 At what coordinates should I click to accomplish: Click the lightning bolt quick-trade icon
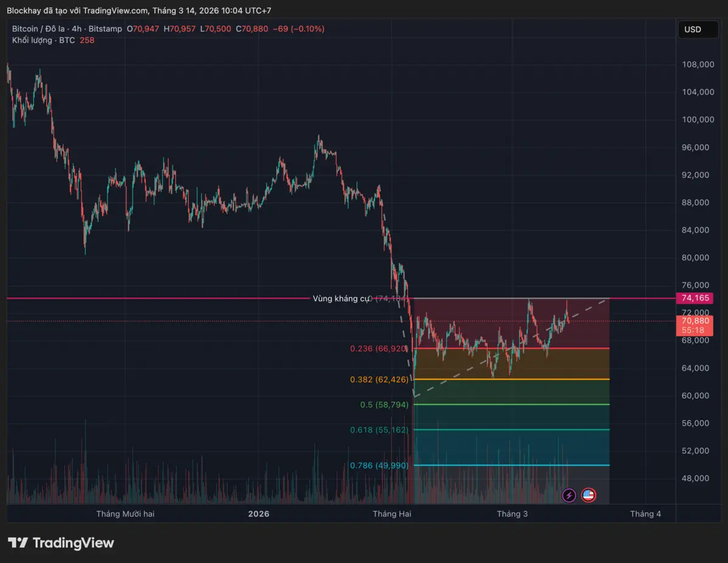(569, 495)
